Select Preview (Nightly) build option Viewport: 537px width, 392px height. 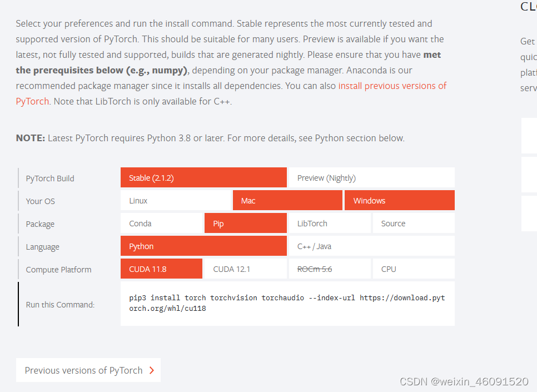point(371,178)
